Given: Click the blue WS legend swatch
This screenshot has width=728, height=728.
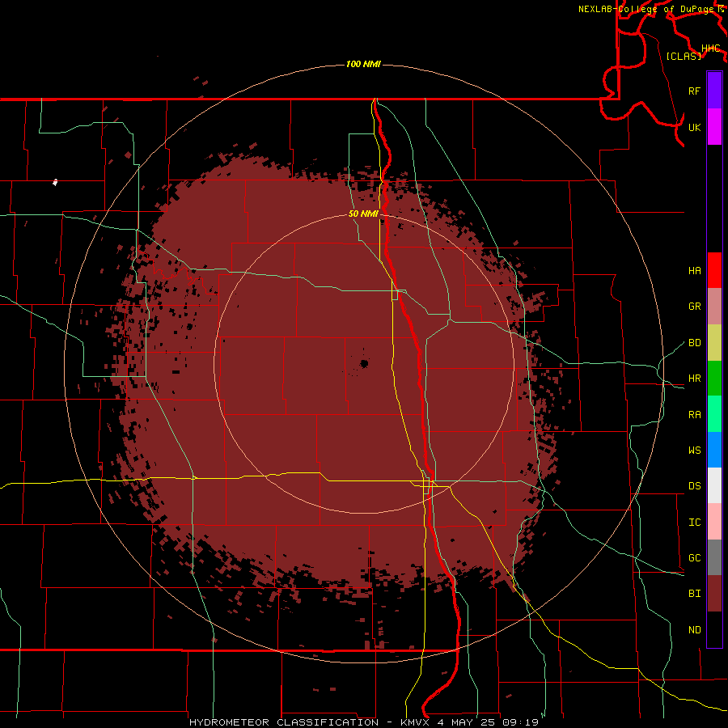Looking at the screenshot, I should click(714, 450).
